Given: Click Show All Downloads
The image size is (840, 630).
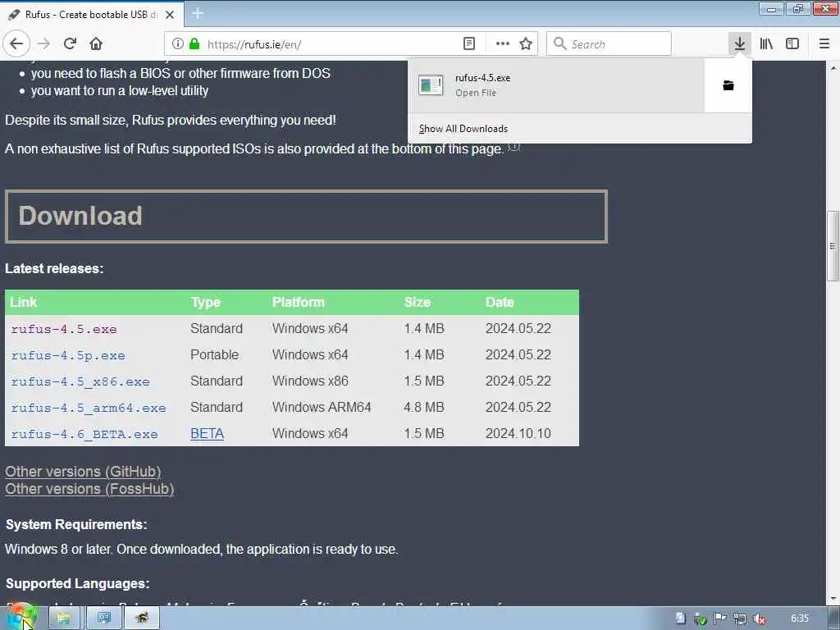Looking at the screenshot, I should click(463, 129).
